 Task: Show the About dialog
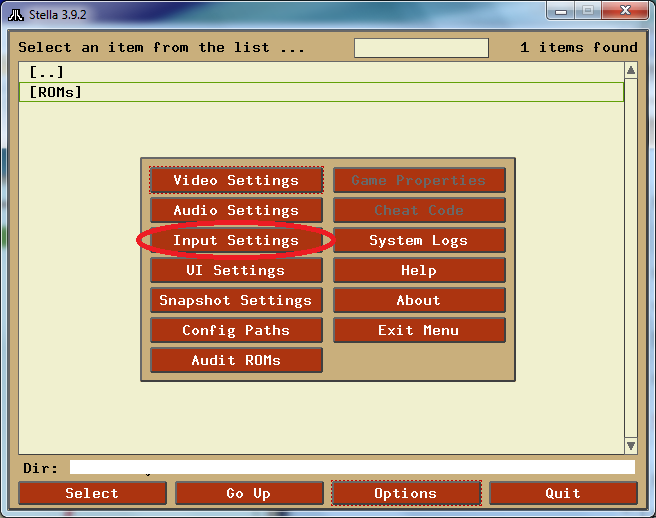point(419,300)
